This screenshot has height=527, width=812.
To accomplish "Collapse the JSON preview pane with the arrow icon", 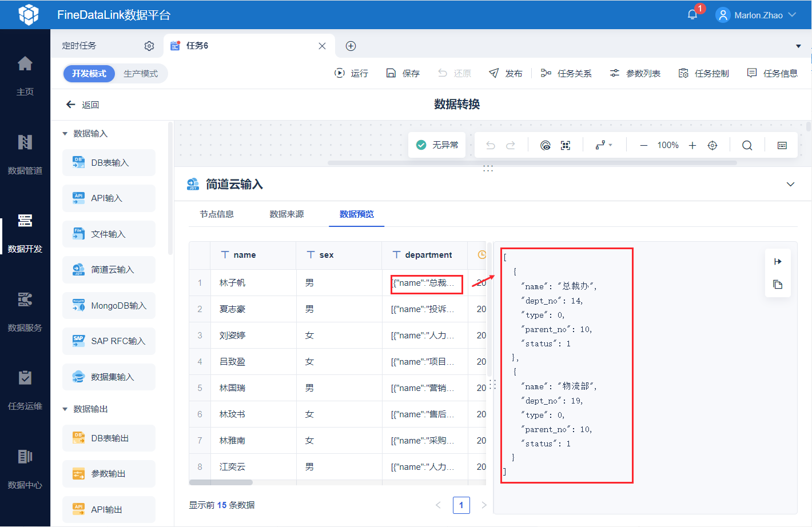I will [x=778, y=261].
